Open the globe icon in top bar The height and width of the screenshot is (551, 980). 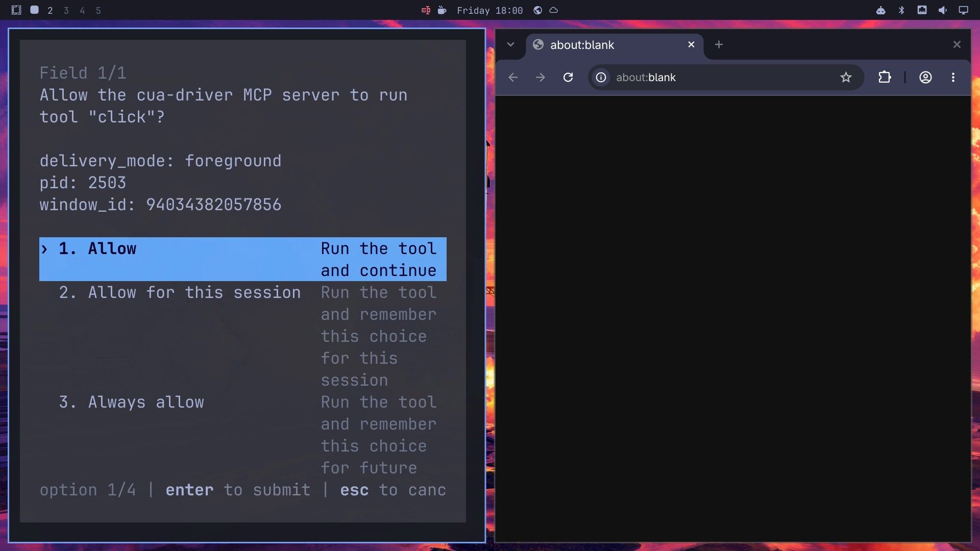[537, 10]
